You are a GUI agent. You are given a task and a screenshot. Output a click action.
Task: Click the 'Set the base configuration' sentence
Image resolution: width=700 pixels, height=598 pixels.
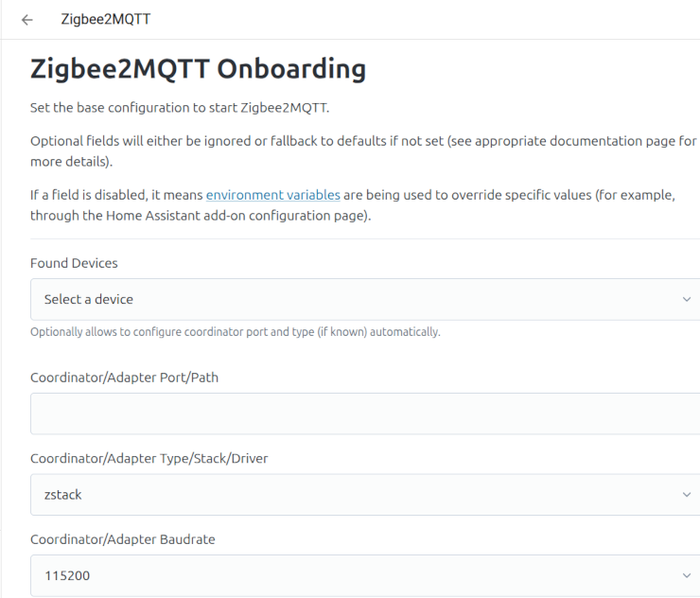[x=179, y=107]
